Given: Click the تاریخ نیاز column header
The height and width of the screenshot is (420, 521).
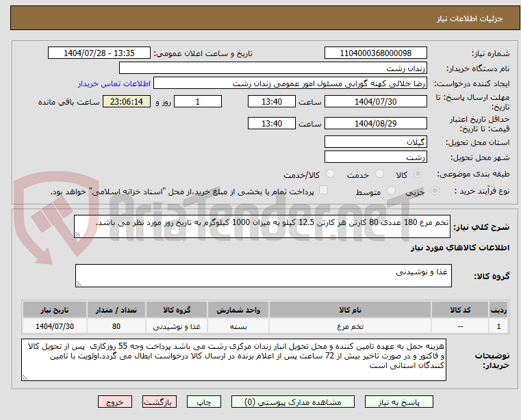Looking at the screenshot, I should [x=55, y=310].
